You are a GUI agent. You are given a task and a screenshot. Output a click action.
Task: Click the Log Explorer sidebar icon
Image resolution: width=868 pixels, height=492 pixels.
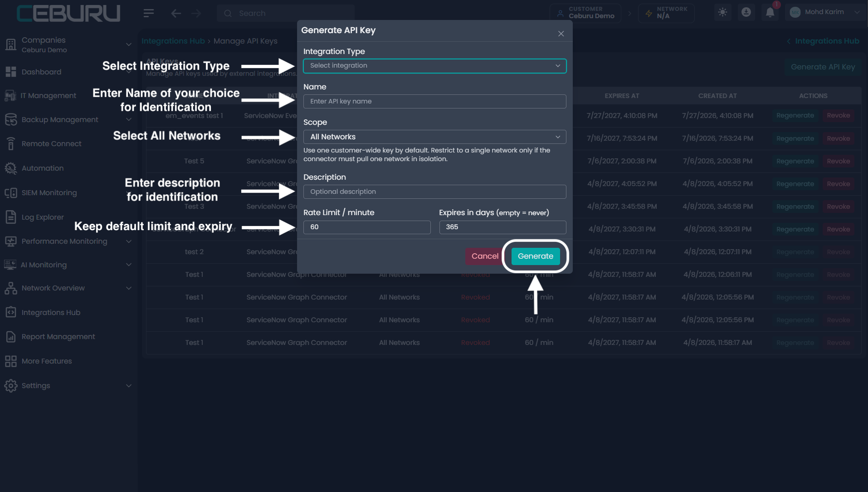tap(11, 217)
